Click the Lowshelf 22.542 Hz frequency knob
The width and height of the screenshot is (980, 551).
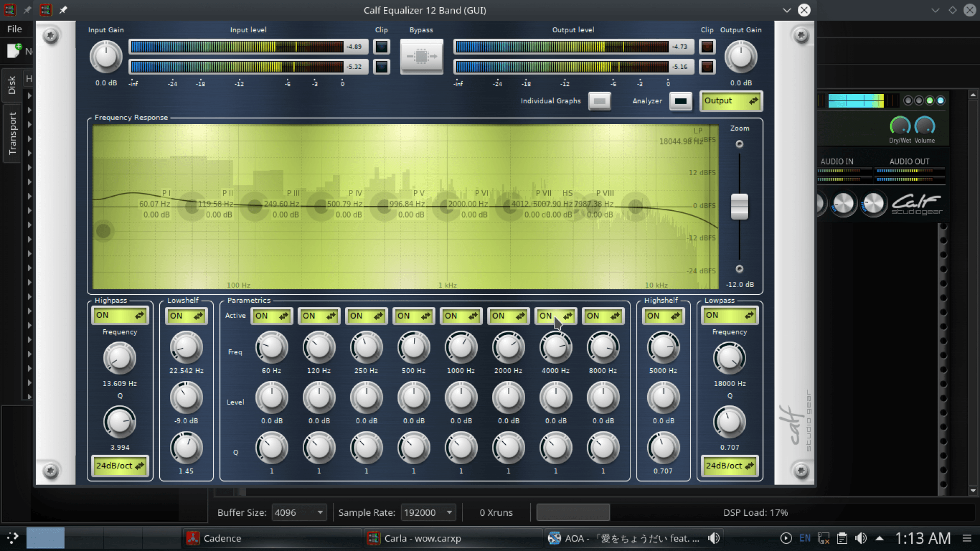[186, 347]
